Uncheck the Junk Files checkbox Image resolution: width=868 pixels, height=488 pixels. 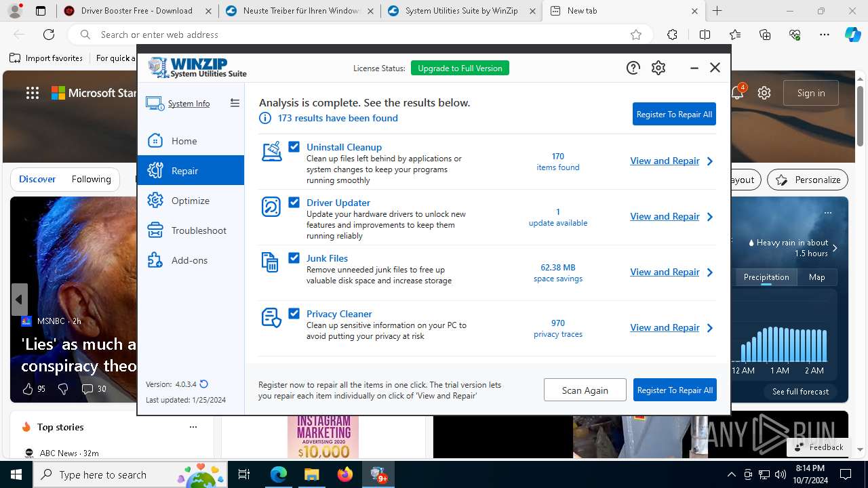pyautogui.click(x=294, y=258)
